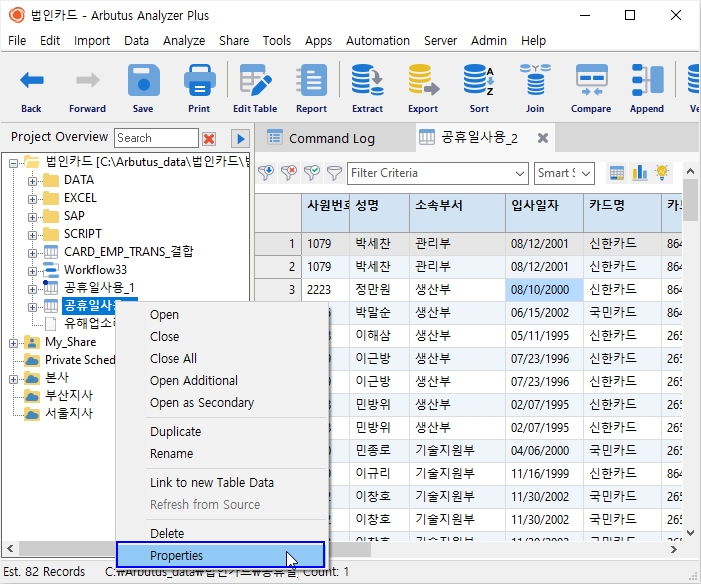The width and height of the screenshot is (701, 584).
Task: Click the verify filter funnel with green check
Action: point(312,173)
